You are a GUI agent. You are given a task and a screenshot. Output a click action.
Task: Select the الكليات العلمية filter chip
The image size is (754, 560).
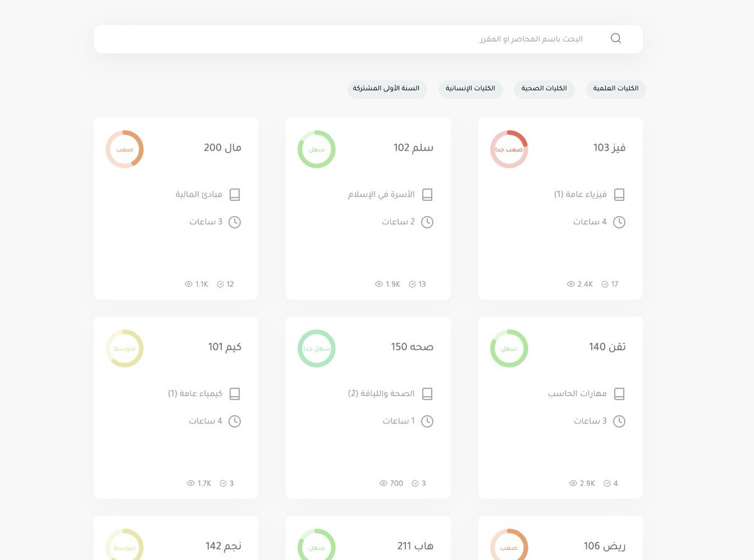(616, 89)
